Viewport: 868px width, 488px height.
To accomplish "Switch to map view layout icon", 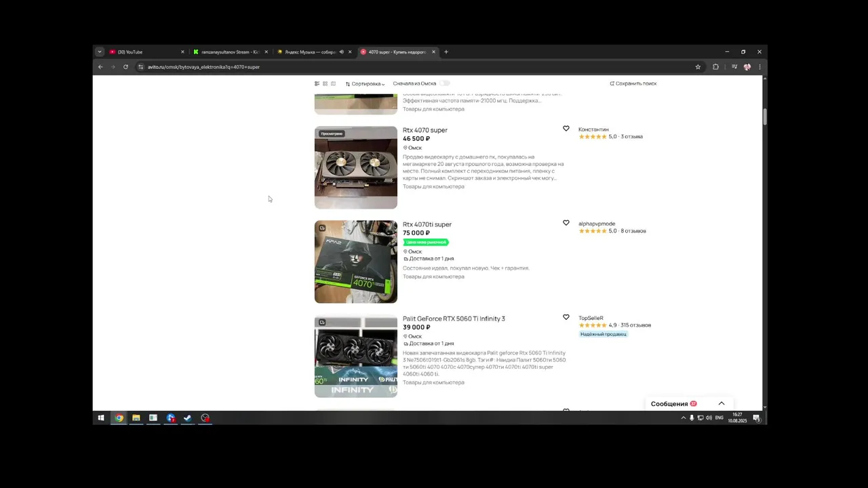I will pyautogui.click(x=333, y=84).
